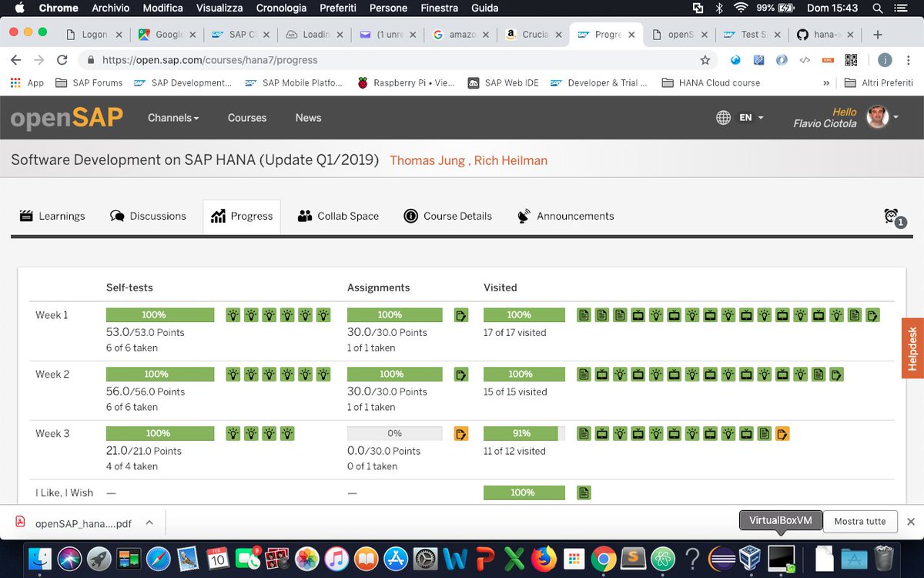The width and height of the screenshot is (924, 578).
Task: Expand user menu arrow beside avatar
Action: click(896, 117)
